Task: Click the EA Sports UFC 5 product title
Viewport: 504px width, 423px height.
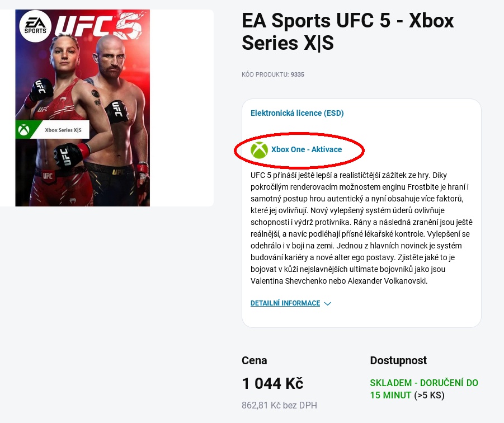Action: point(347,31)
